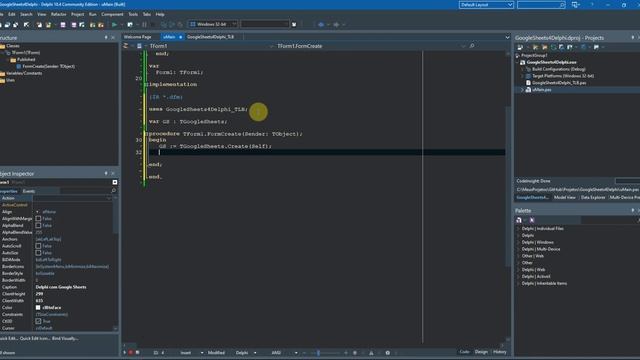Click the Object Inspector search icon
This screenshot has height=360, width=640.
pyautogui.click(x=113, y=191)
